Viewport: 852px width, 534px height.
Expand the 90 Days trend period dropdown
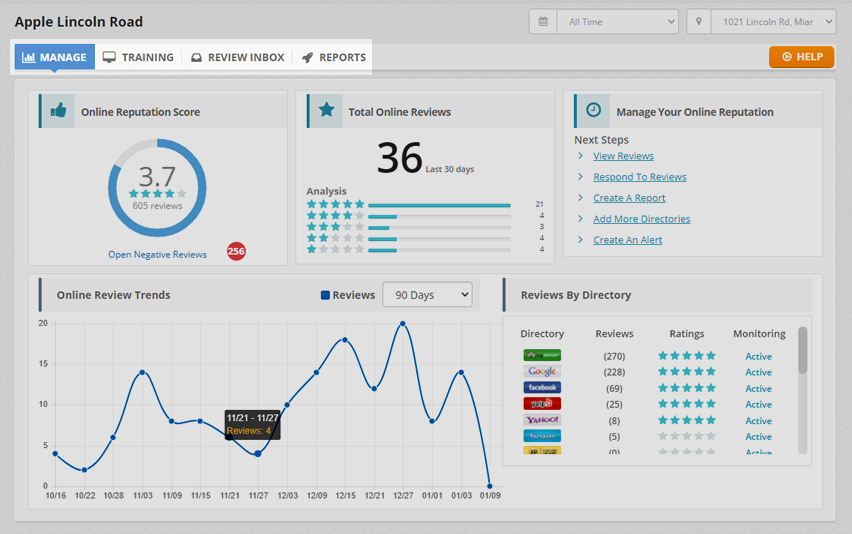(427, 295)
